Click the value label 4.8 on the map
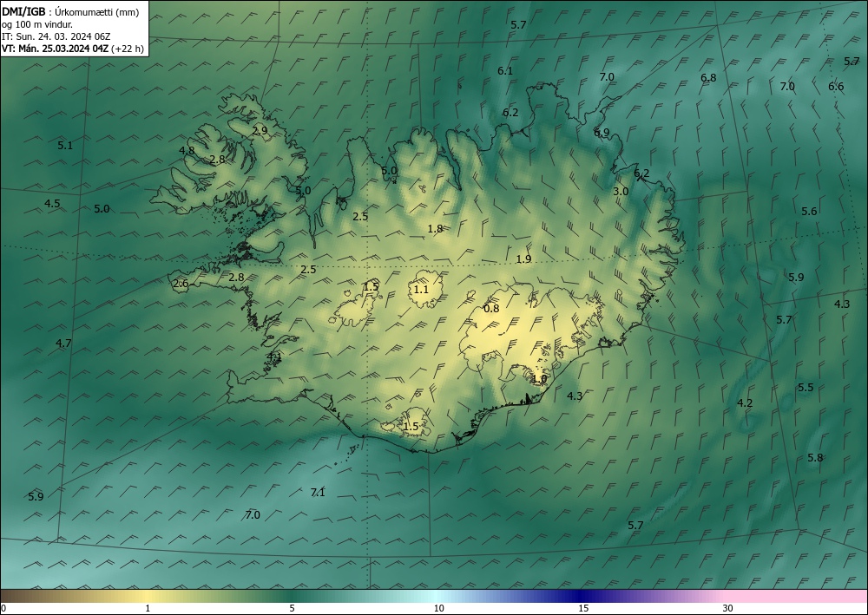 click(x=187, y=150)
